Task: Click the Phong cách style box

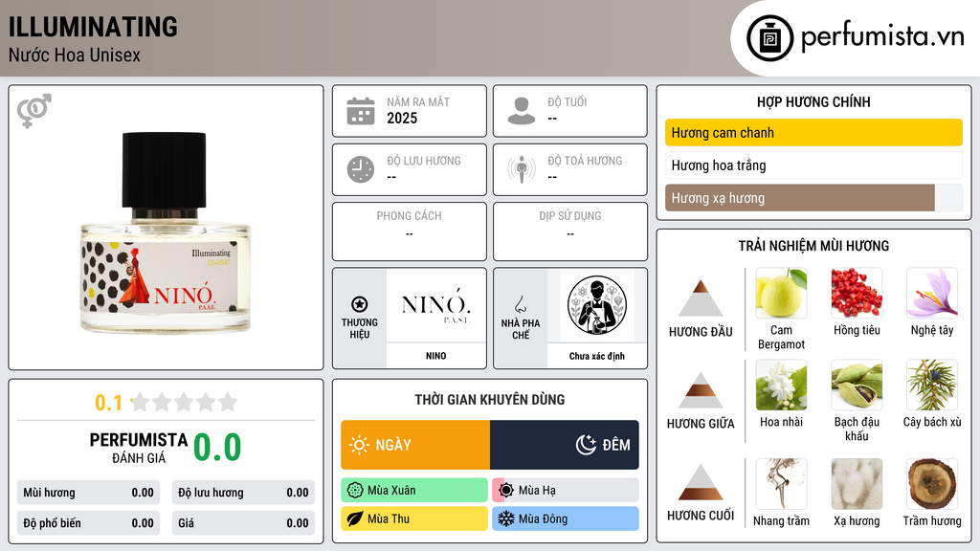Action: pos(410,231)
